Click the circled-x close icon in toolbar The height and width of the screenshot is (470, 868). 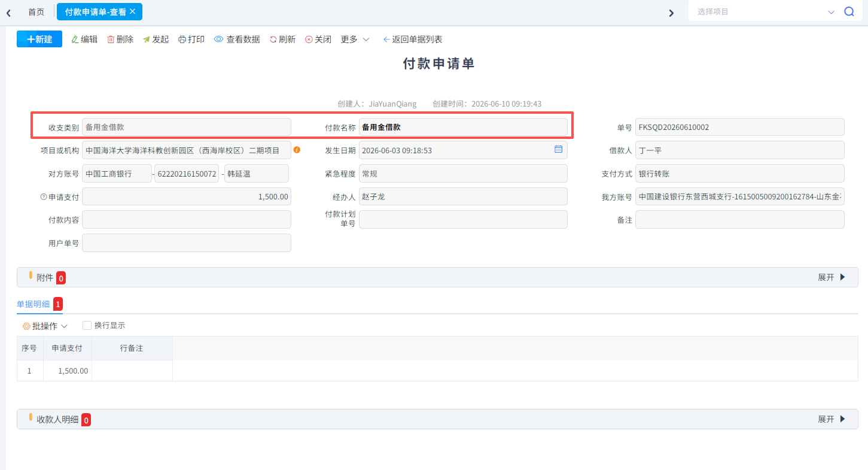coord(309,40)
